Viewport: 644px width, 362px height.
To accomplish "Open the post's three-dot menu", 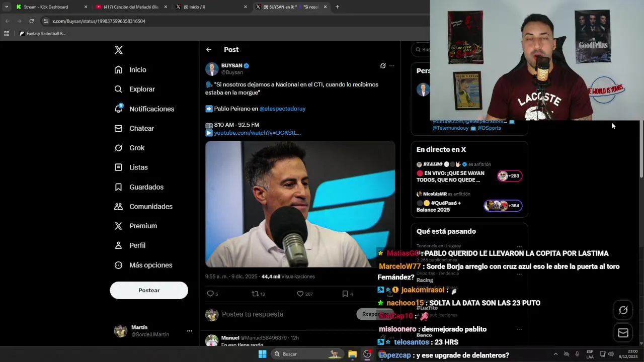I will coord(392,66).
